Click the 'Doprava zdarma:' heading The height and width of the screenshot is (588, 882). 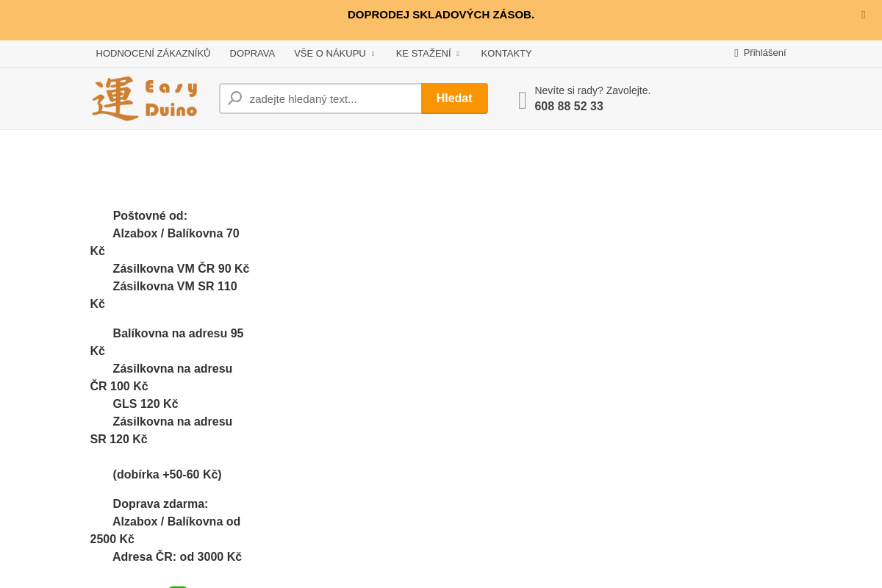[160, 504]
